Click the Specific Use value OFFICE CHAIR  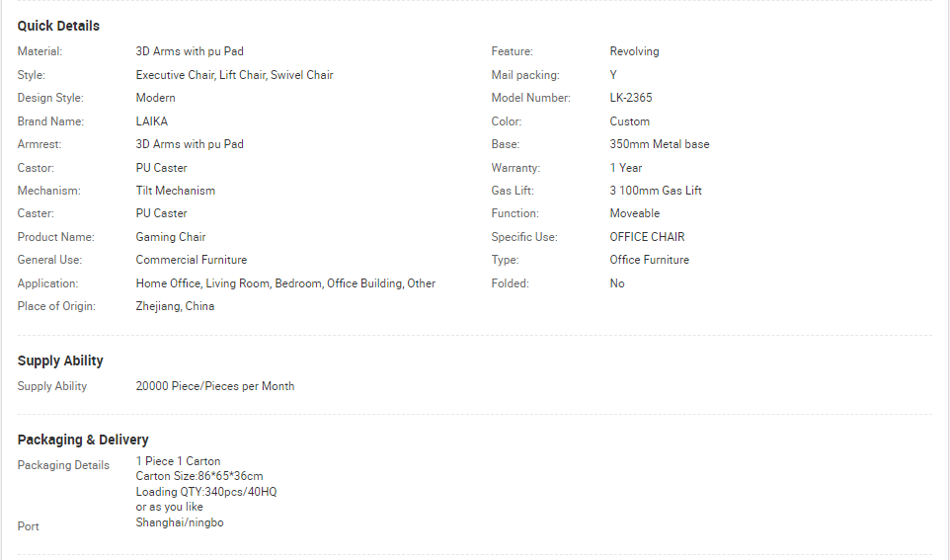(x=647, y=237)
